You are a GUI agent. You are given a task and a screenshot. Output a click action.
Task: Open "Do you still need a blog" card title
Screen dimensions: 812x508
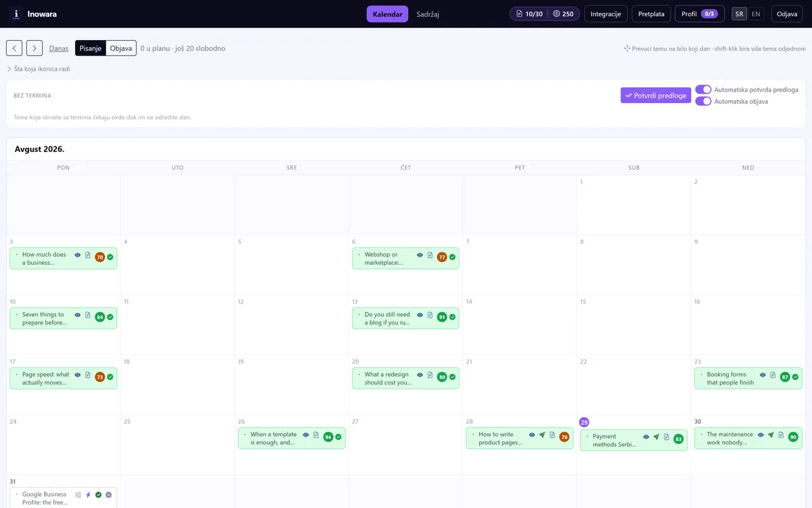tap(388, 318)
